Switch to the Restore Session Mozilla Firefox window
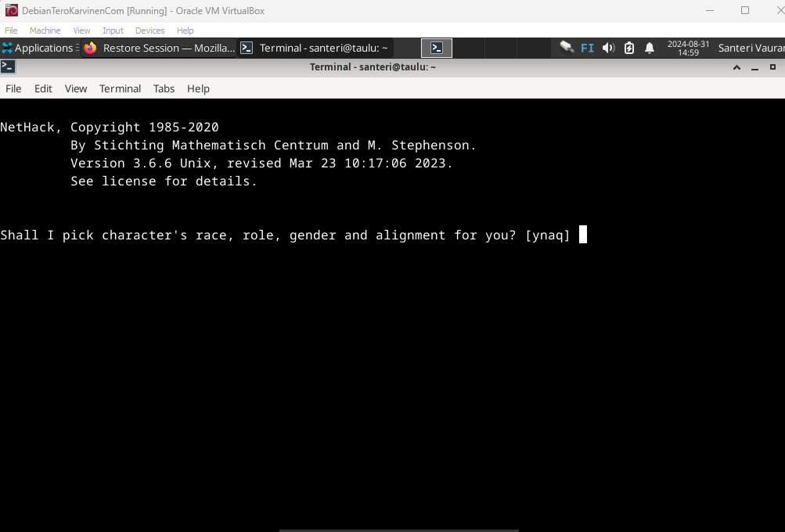Viewport: 785px width, 532px height. pos(159,48)
